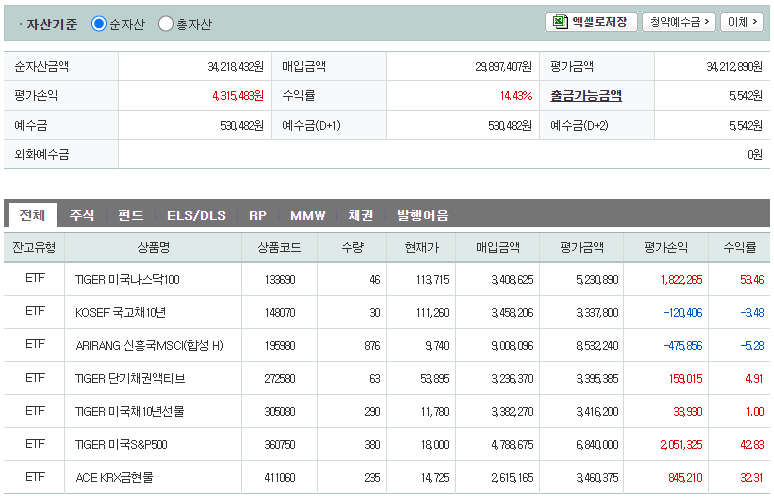Viewport: 774px width, 497px height.
Task: Click the 32.31 return rate value
Action: pyautogui.click(x=752, y=478)
